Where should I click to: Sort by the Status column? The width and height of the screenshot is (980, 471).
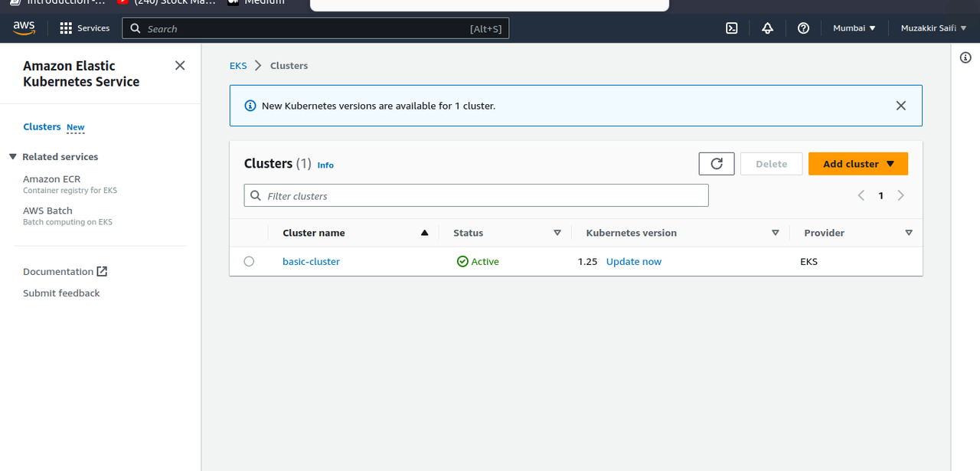(x=557, y=233)
